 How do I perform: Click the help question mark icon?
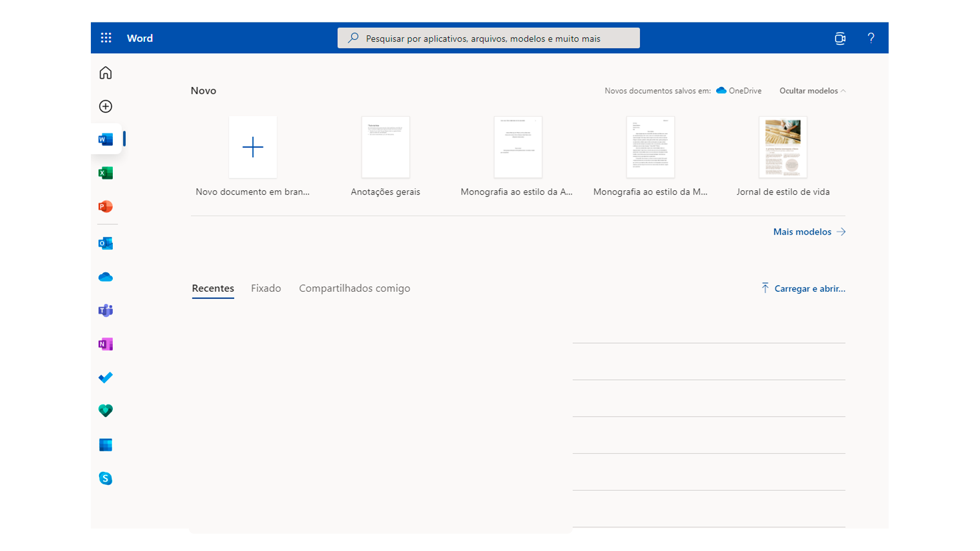tap(871, 38)
